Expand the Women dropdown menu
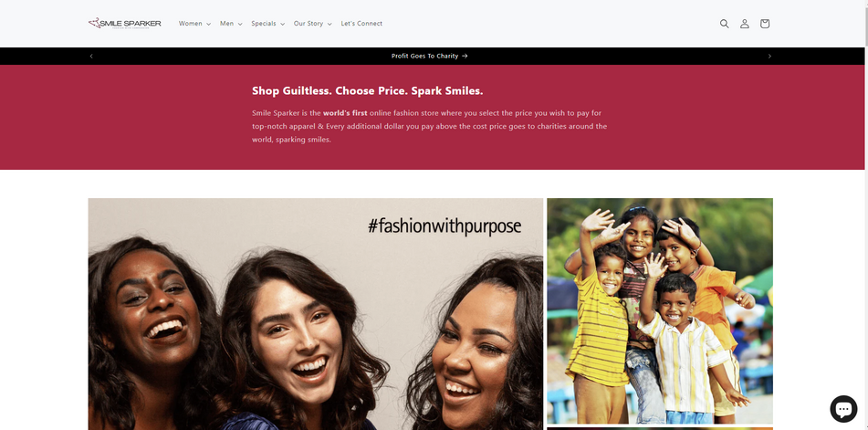 [194, 23]
